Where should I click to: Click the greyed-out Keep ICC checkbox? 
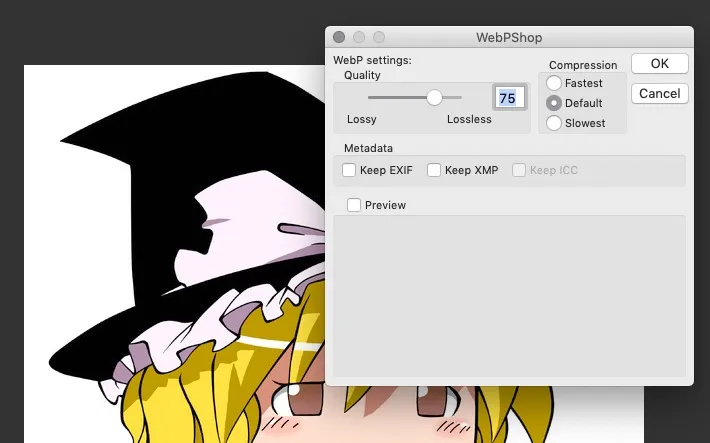pyautogui.click(x=519, y=170)
